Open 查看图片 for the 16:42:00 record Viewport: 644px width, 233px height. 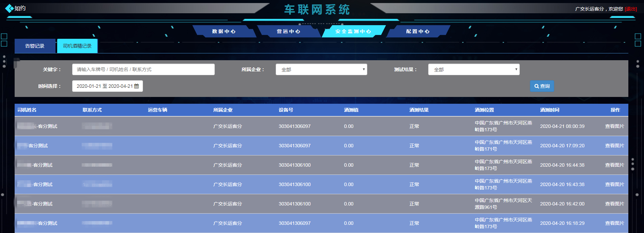pos(614,204)
